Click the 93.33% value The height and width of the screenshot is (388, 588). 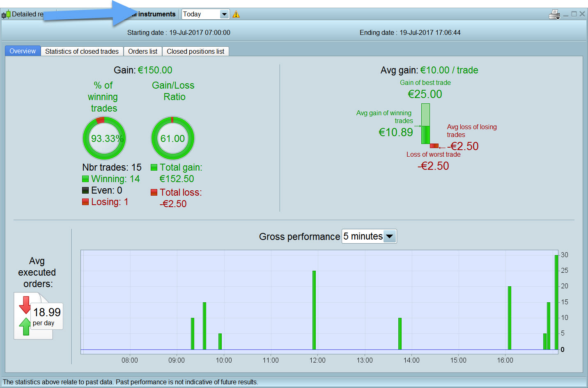(107, 139)
